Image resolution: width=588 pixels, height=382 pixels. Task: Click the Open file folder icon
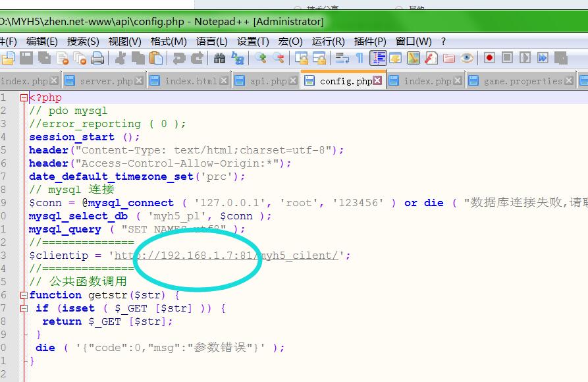coord(9,59)
